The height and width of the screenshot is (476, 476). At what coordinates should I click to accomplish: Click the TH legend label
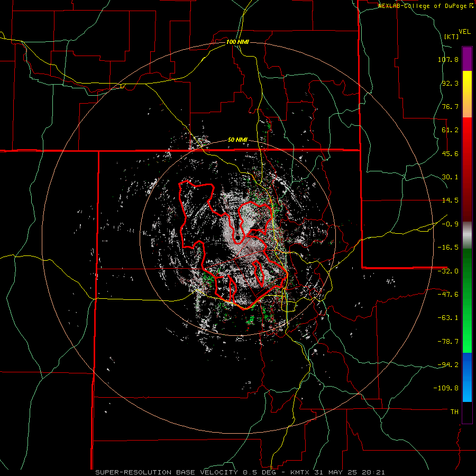tap(454, 412)
